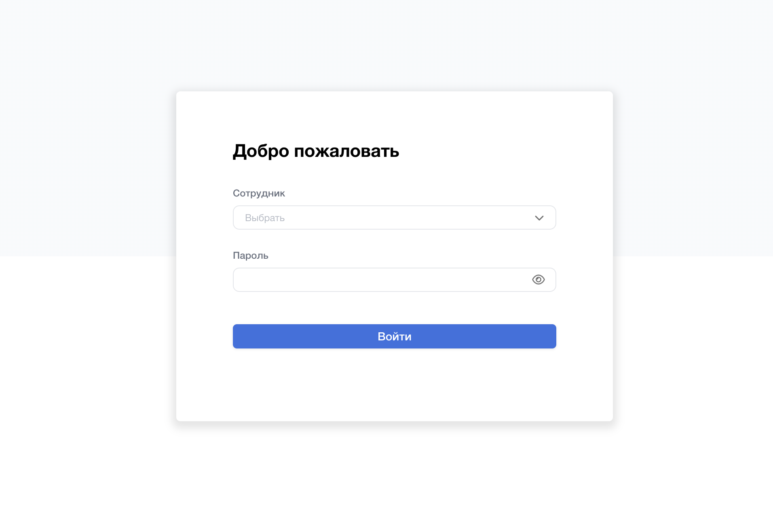Sign in with the Войти button
Image resolution: width=773 pixels, height=532 pixels.
click(x=394, y=336)
